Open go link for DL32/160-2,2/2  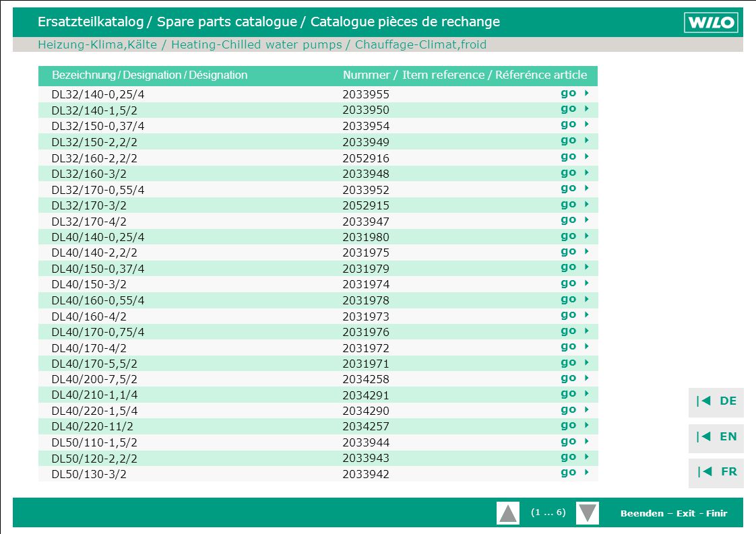click(x=575, y=157)
